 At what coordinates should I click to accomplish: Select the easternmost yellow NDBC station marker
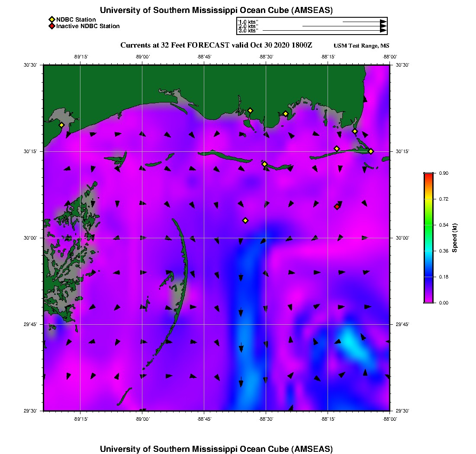tap(371, 151)
